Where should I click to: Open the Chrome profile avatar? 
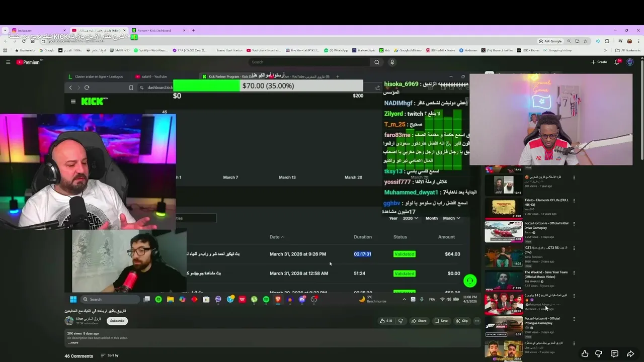coord(629,41)
